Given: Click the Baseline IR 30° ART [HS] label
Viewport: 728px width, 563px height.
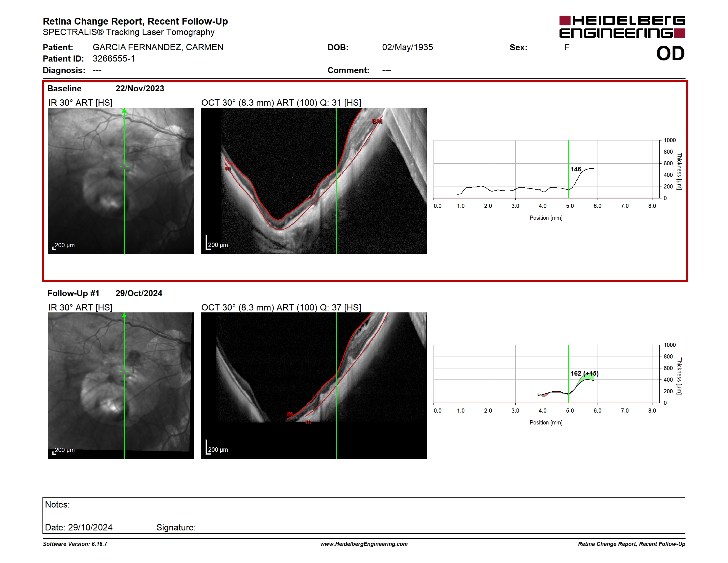Looking at the screenshot, I should pos(80,103).
